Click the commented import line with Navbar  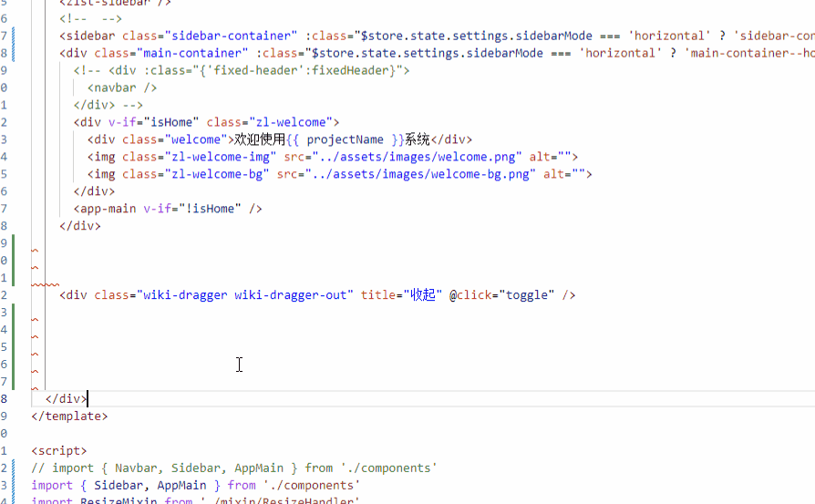[233, 468]
